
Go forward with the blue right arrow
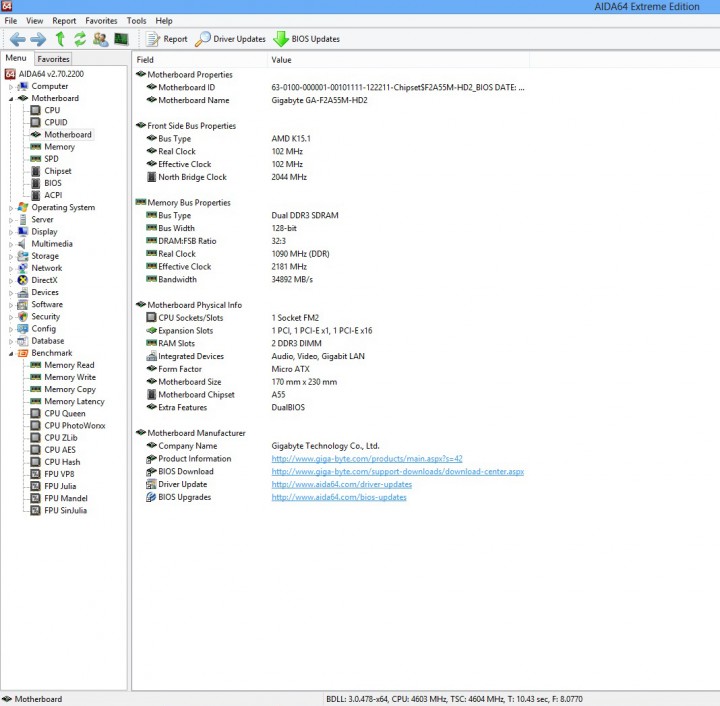38,39
